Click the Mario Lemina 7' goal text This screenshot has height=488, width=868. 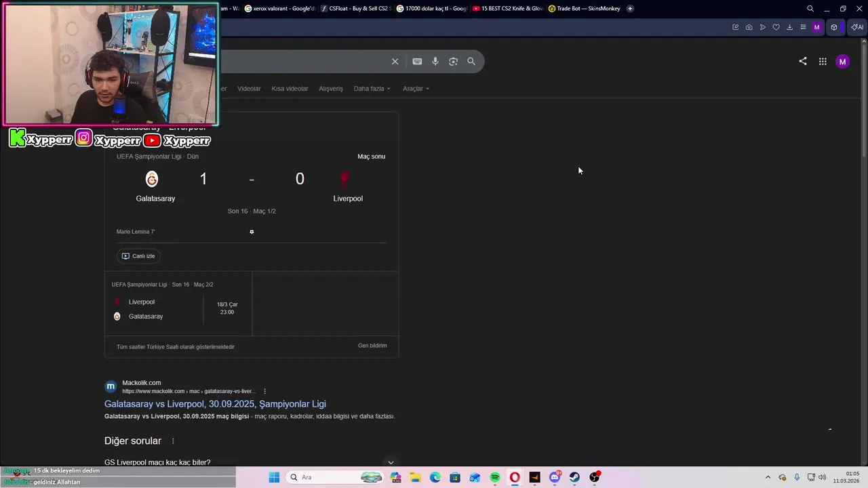click(x=136, y=232)
